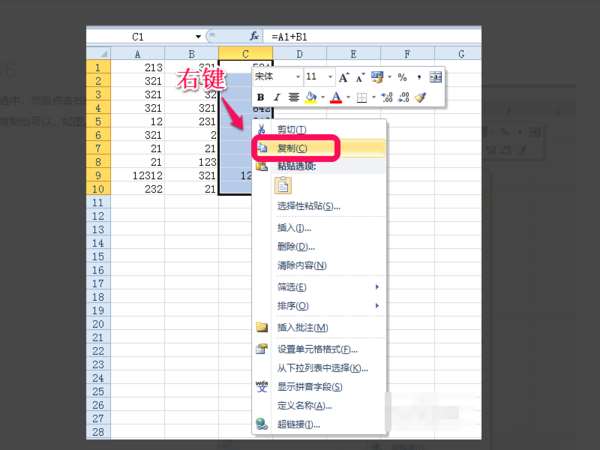Image resolution: width=600 pixels, height=450 pixels.
Task: Apply the red font color A
Action: point(336,98)
